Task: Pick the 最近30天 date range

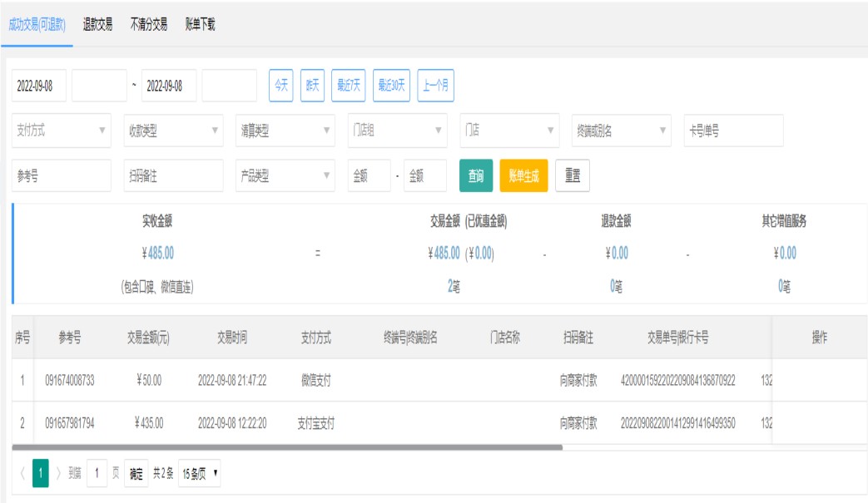Action: 391,86
